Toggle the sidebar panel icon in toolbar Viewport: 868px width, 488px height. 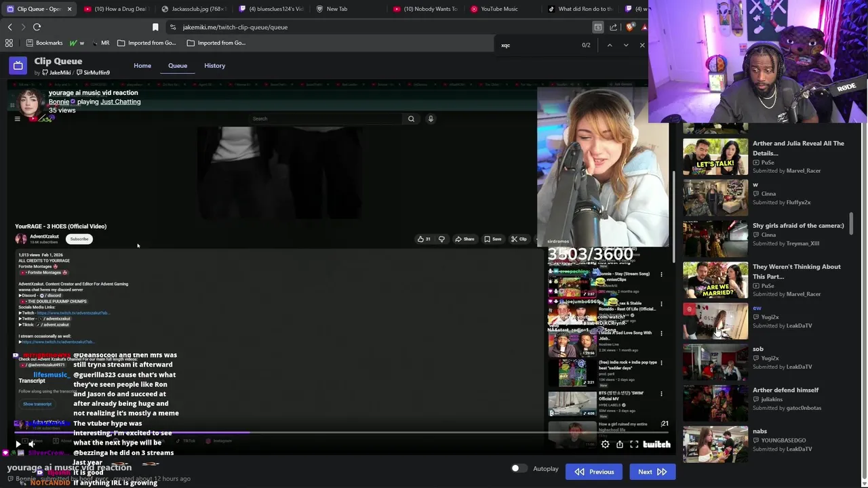pos(598,27)
